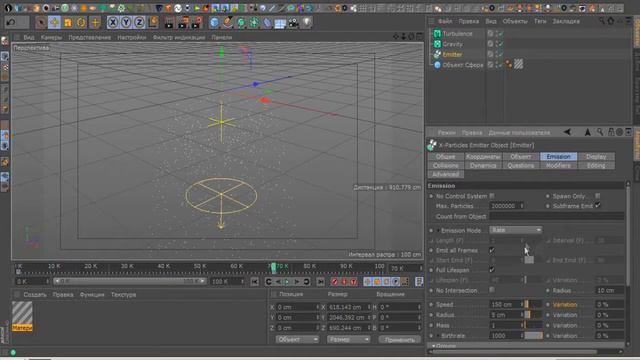Open the Emission Mode dropdown
640x360 pixels.
tap(516, 230)
